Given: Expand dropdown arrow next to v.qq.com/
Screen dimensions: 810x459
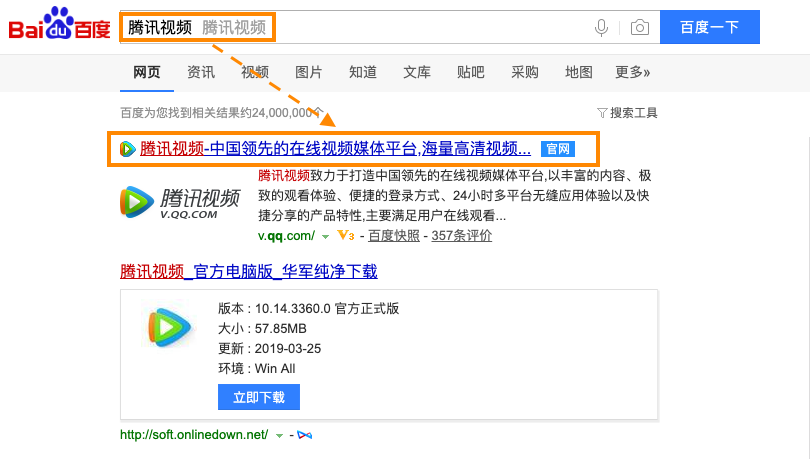Looking at the screenshot, I should [325, 237].
